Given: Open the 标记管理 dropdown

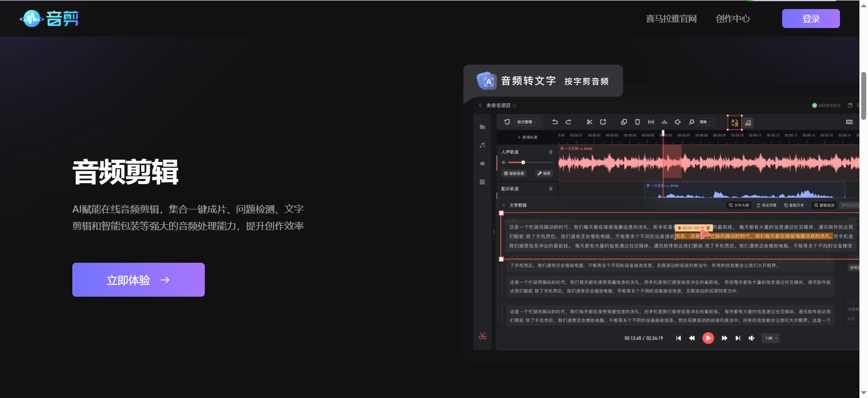Looking at the screenshot, I should (527, 122).
